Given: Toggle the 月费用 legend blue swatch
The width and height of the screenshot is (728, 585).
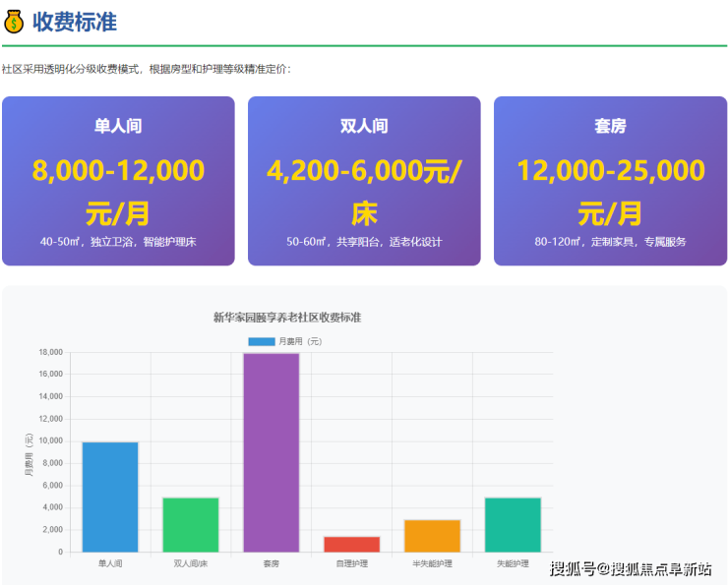Looking at the screenshot, I should 262,341.
